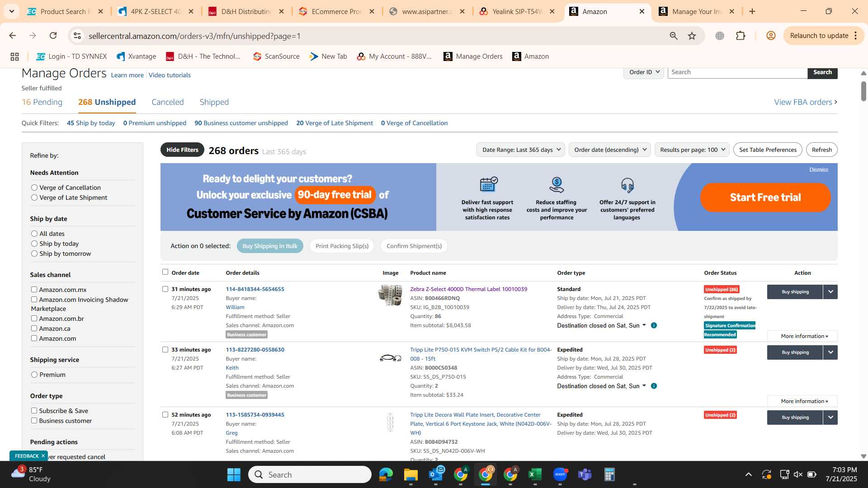Open Zebra label product thumbnail
Screen dimensions: 868x488
[390, 296]
